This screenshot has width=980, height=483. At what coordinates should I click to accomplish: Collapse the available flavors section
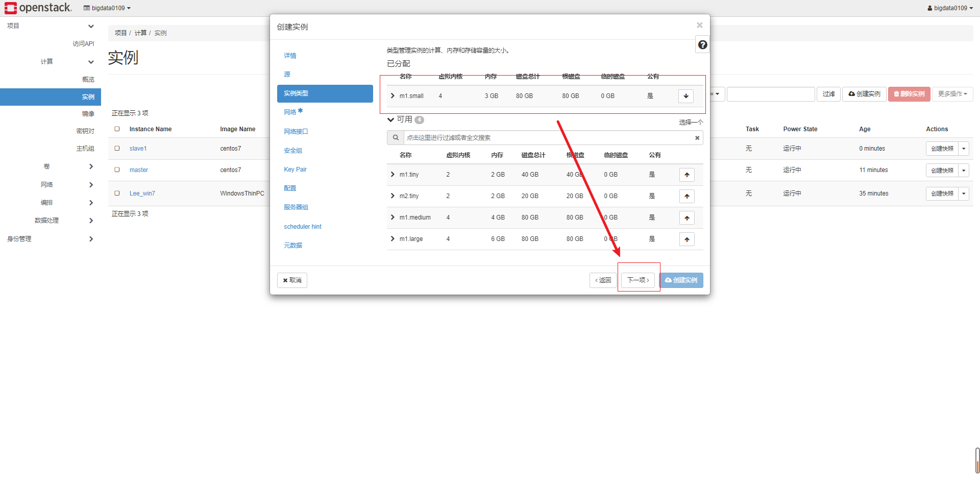click(390, 119)
